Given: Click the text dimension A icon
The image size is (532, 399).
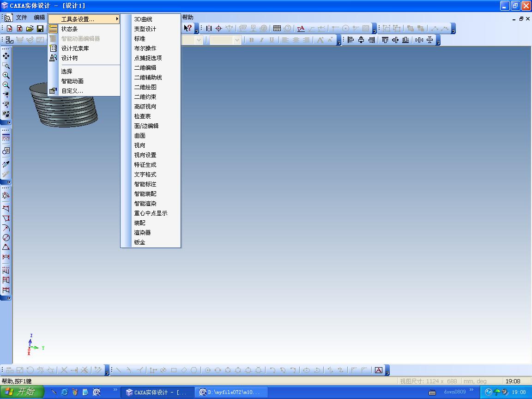Looking at the screenshot, I should [301, 29].
